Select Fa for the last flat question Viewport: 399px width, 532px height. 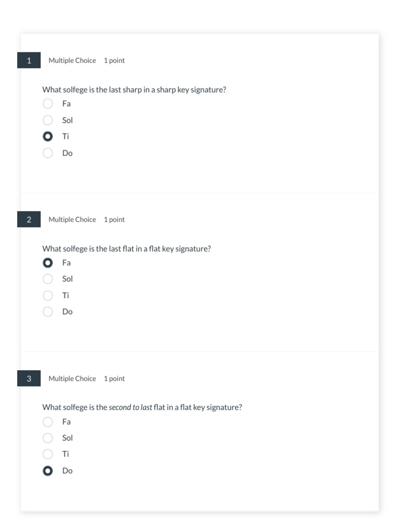click(48, 263)
